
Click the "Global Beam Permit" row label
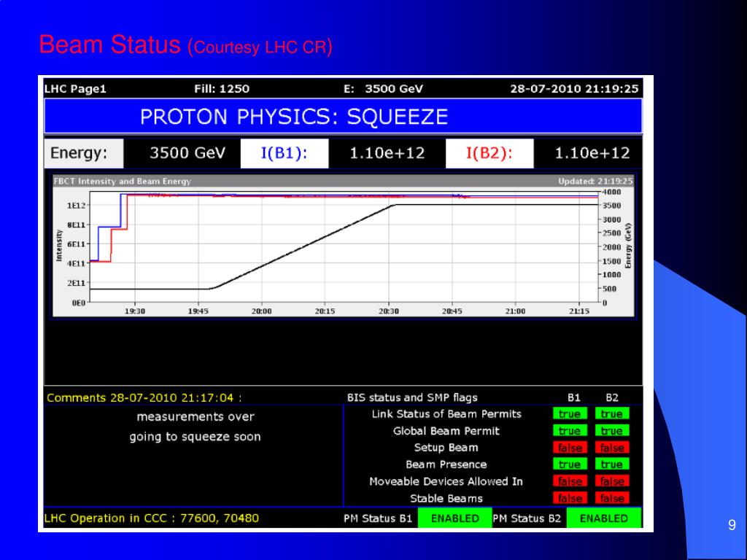[x=446, y=432]
